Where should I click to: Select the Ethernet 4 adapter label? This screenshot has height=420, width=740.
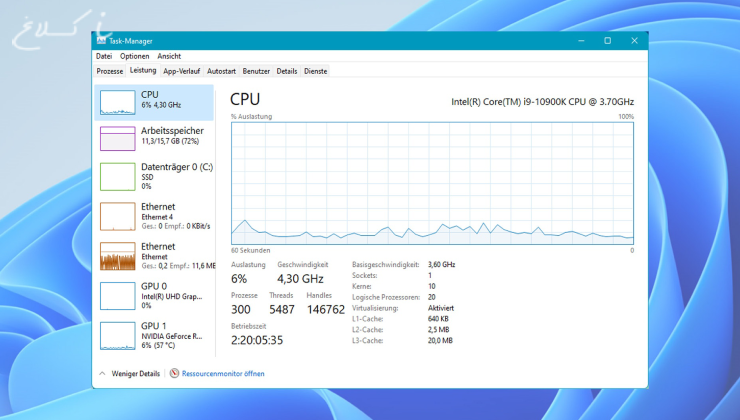157,217
